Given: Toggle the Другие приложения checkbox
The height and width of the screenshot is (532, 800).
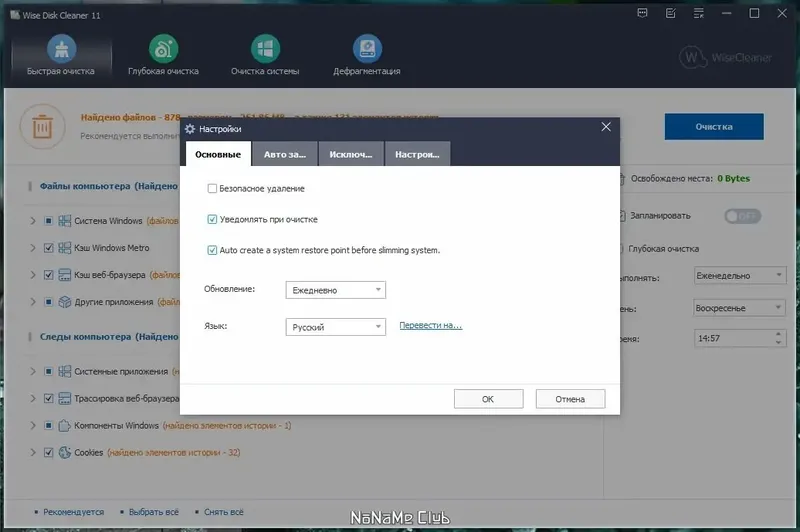Looking at the screenshot, I should 48,302.
